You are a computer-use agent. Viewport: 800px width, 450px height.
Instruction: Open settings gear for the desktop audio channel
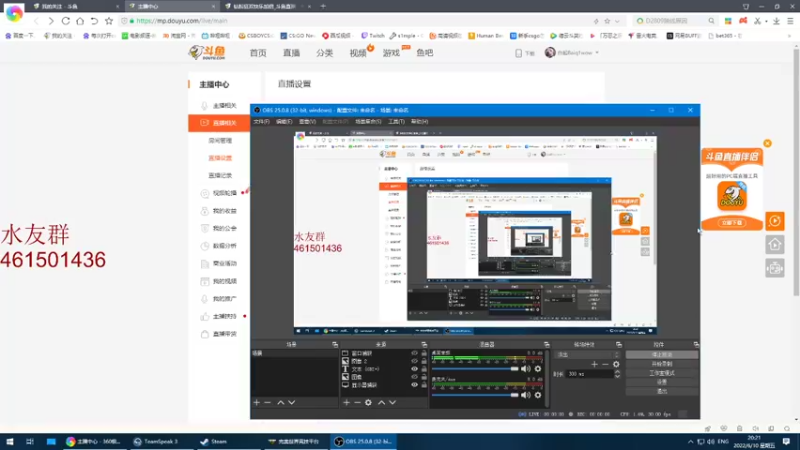pos(538,368)
